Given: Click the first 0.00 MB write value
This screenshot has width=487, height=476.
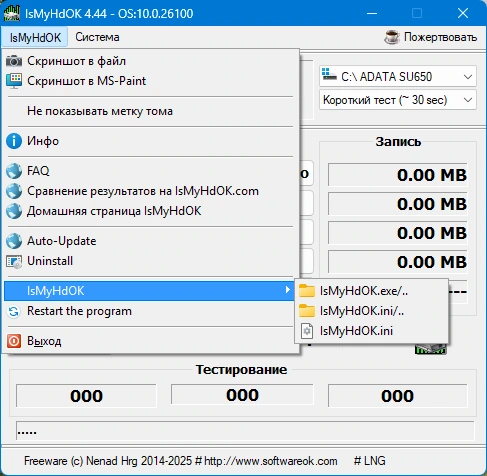Looking at the screenshot, I should pos(398,175).
